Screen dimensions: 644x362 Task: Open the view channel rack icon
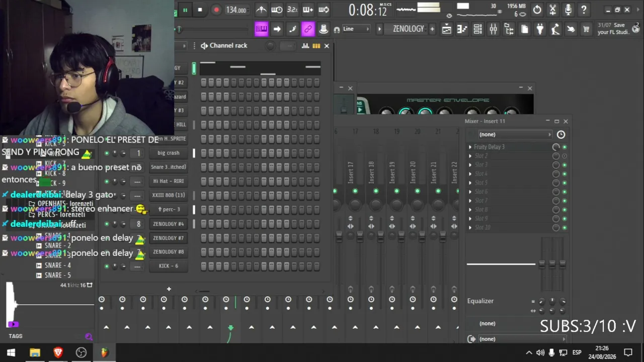(x=477, y=29)
